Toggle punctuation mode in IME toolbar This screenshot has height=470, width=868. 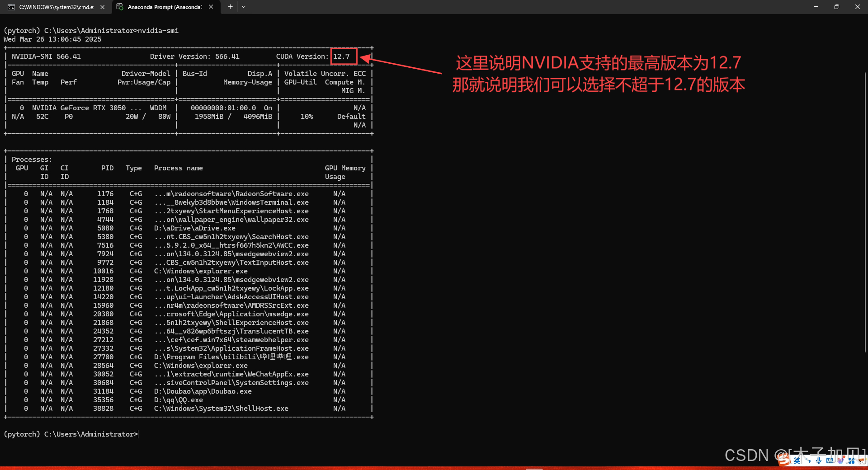[x=808, y=461]
